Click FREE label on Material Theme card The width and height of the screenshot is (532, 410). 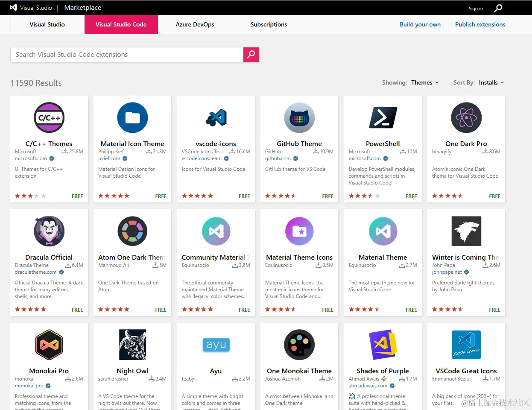tap(411, 310)
